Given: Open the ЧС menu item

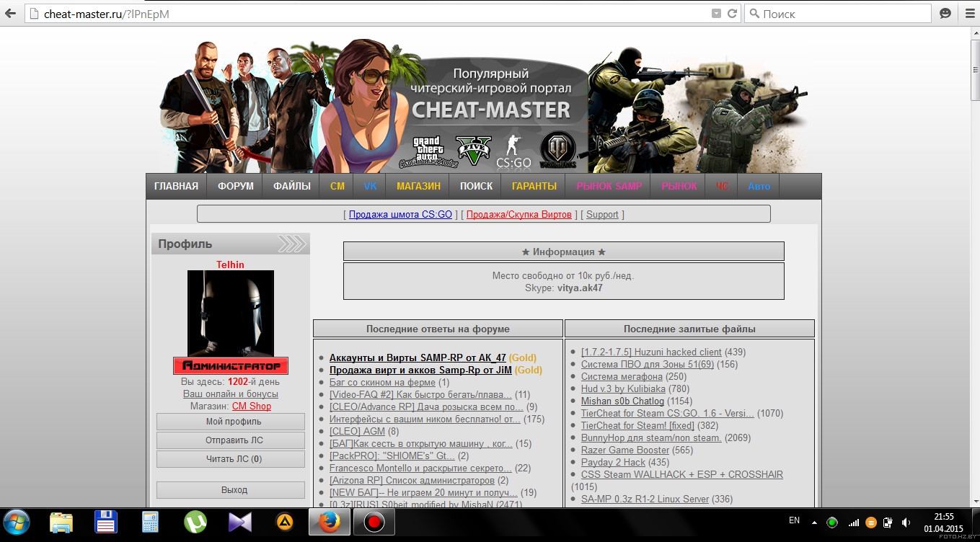Looking at the screenshot, I should 723,186.
